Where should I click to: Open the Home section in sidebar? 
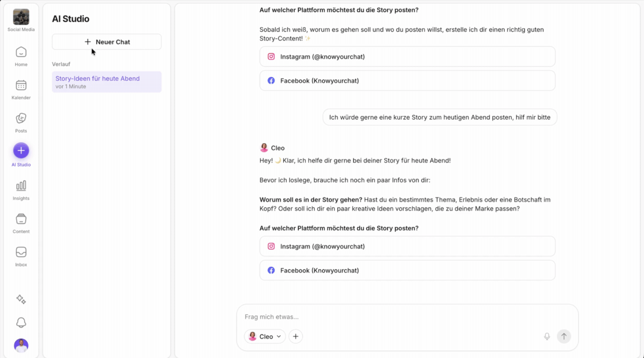pyautogui.click(x=21, y=57)
